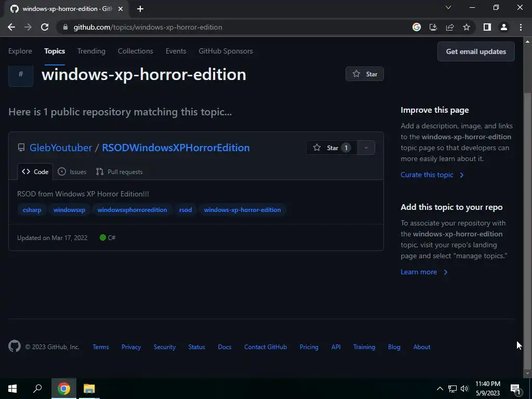The width and height of the screenshot is (532, 399).
Task: Click the padlock site info icon
Action: click(x=65, y=27)
